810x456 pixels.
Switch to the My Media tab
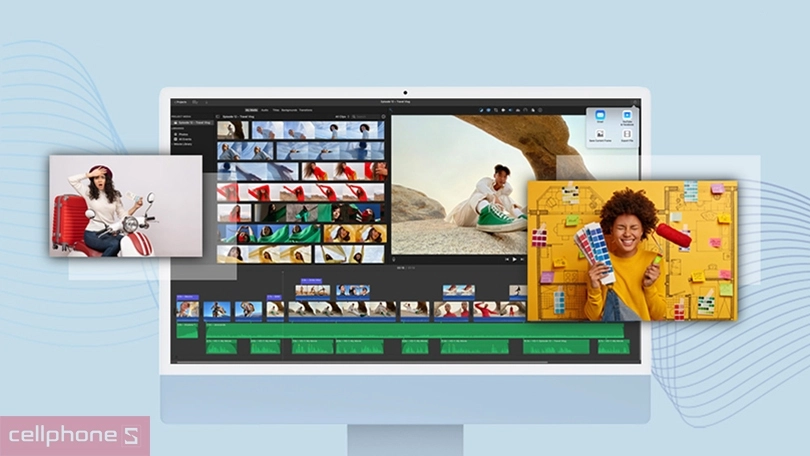[x=252, y=110]
